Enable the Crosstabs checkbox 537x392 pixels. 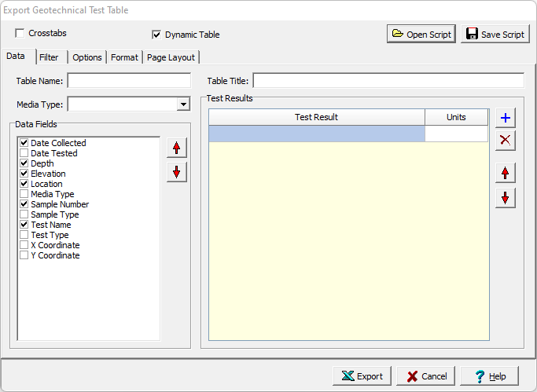click(20, 33)
